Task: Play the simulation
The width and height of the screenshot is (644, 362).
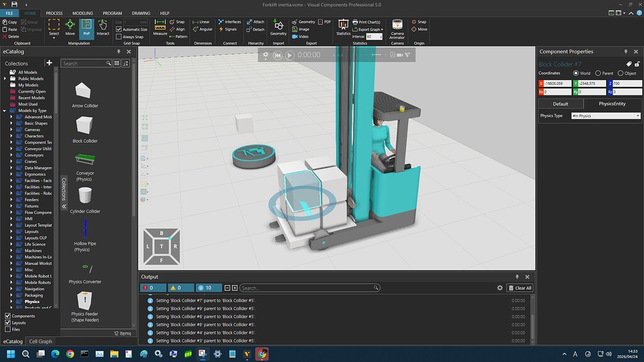Action: point(289,55)
